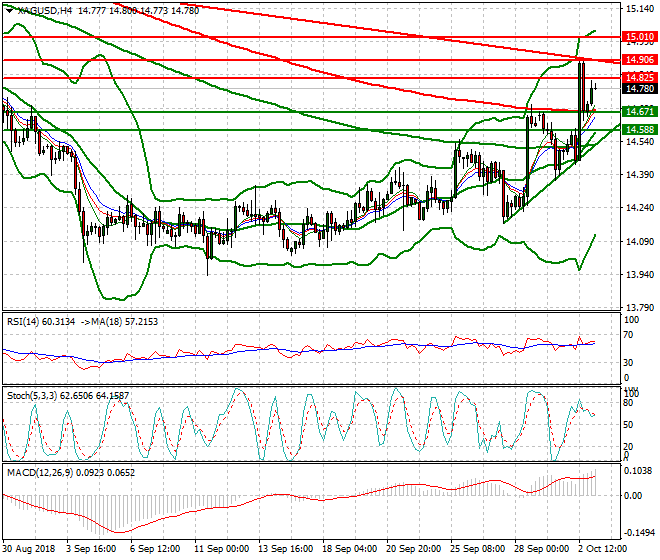
Task: Click the 11 Sep 00:00 time label
Action: click(x=221, y=549)
